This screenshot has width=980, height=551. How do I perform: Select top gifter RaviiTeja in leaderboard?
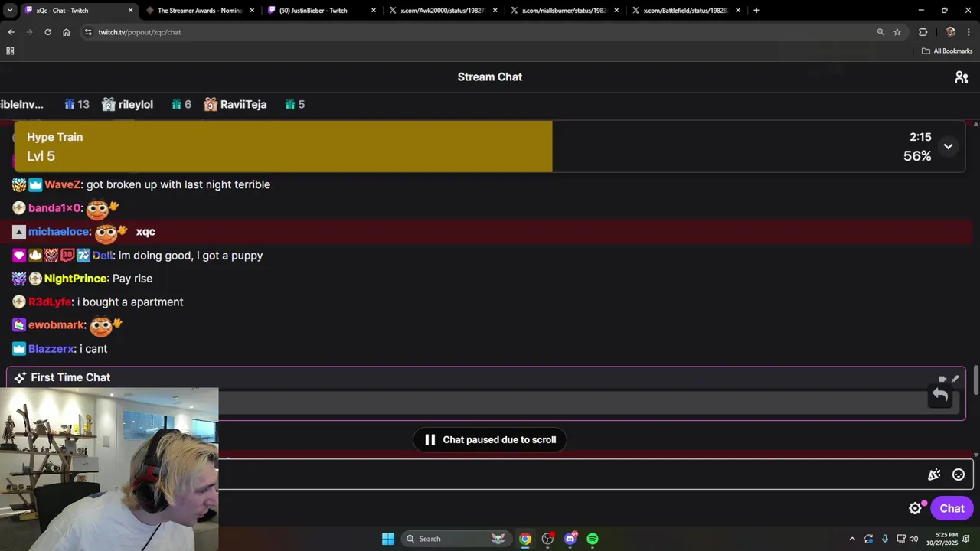(243, 105)
